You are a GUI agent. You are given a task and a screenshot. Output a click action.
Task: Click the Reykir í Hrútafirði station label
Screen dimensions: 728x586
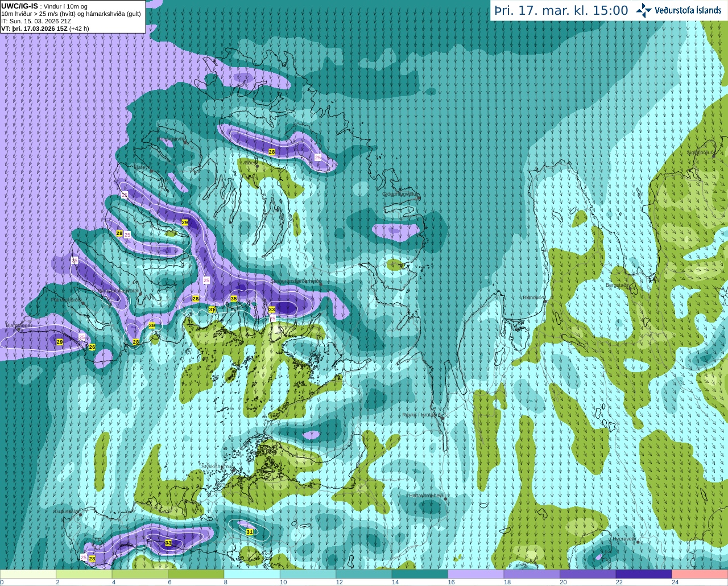pyautogui.click(x=421, y=415)
